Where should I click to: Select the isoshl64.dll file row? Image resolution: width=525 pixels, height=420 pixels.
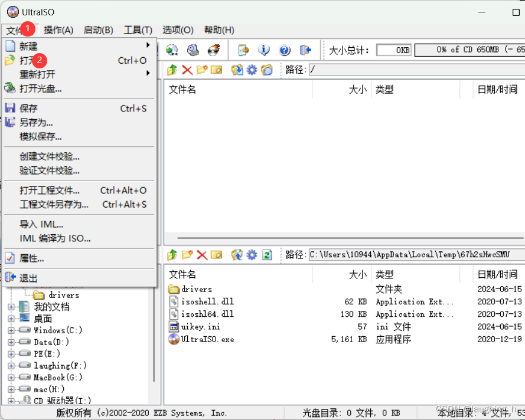[345, 314]
